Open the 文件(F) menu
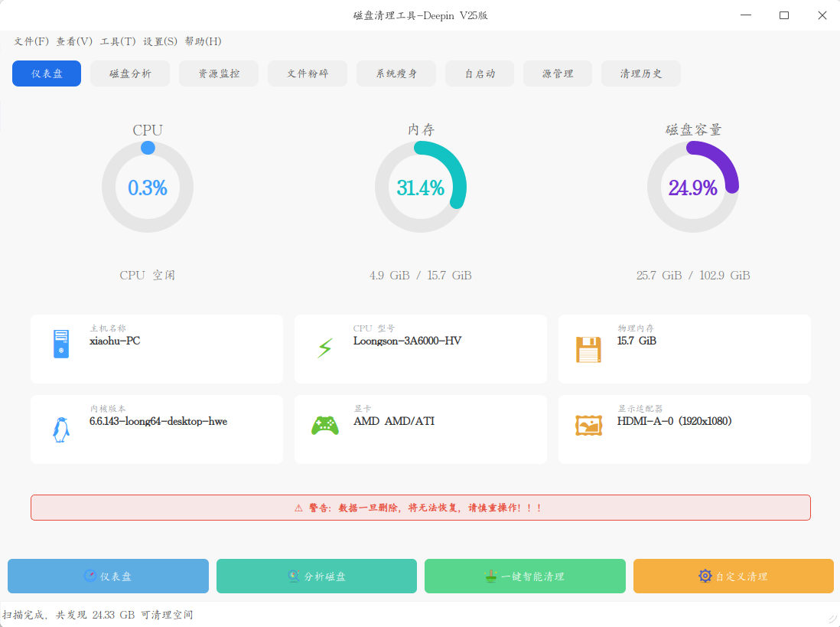The width and height of the screenshot is (840, 627). tap(31, 41)
